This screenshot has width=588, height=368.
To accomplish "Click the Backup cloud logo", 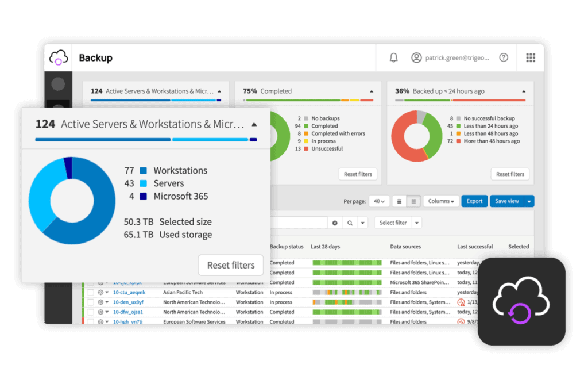I will pyautogui.click(x=58, y=57).
